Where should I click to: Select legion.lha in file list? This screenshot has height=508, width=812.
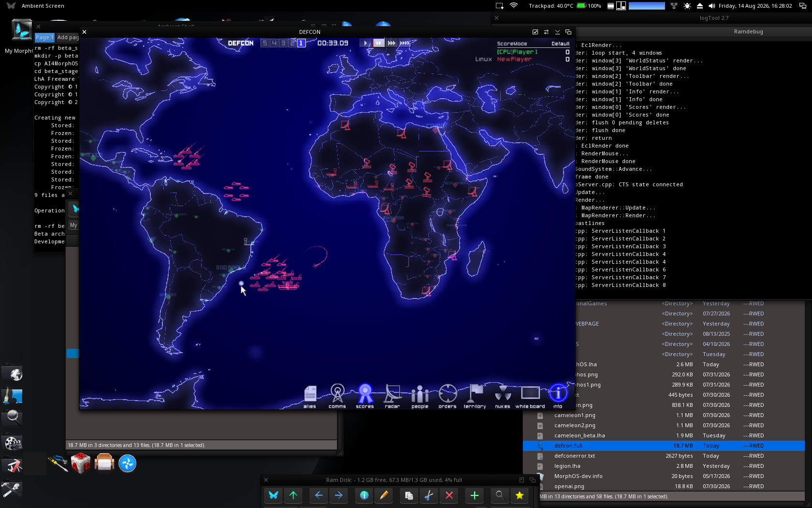pos(664,466)
